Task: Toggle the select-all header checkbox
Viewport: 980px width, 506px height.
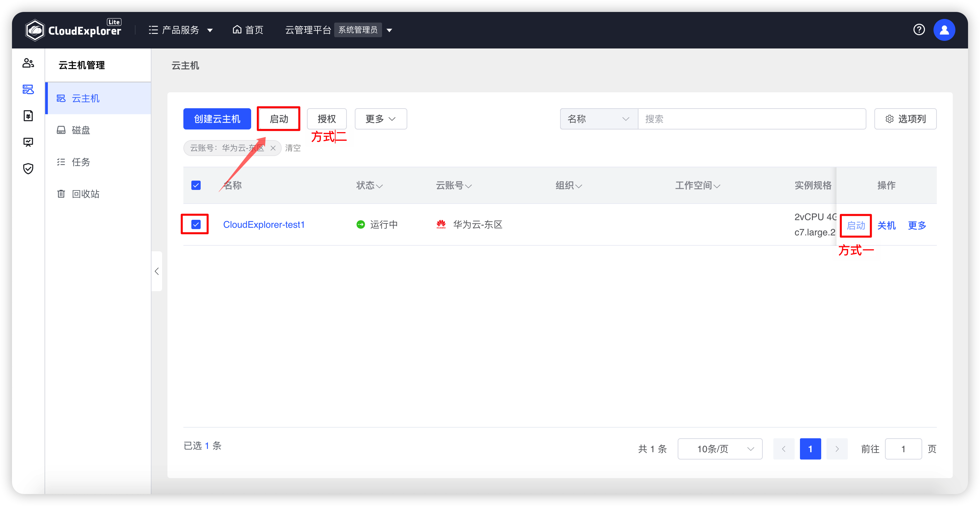Action: [x=196, y=186]
